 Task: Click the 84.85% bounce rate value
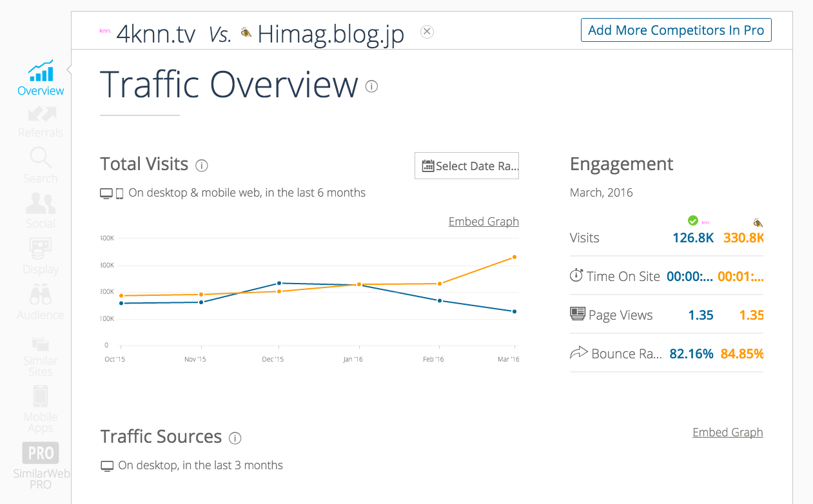742,354
